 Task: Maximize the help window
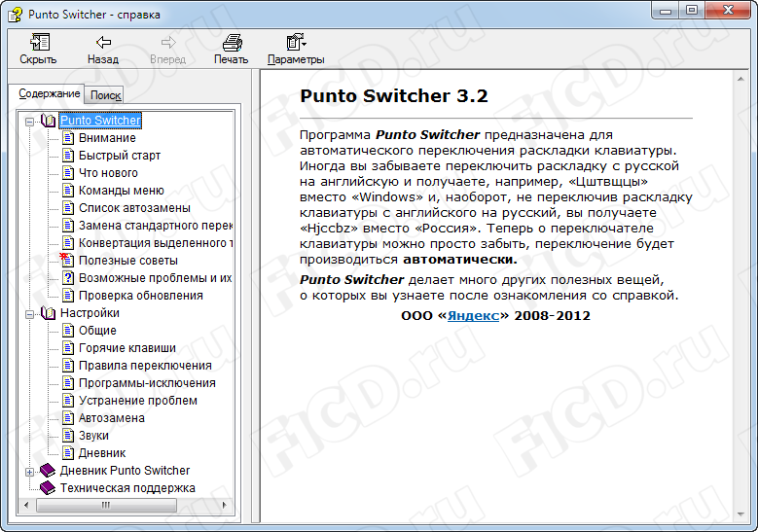click(692, 10)
